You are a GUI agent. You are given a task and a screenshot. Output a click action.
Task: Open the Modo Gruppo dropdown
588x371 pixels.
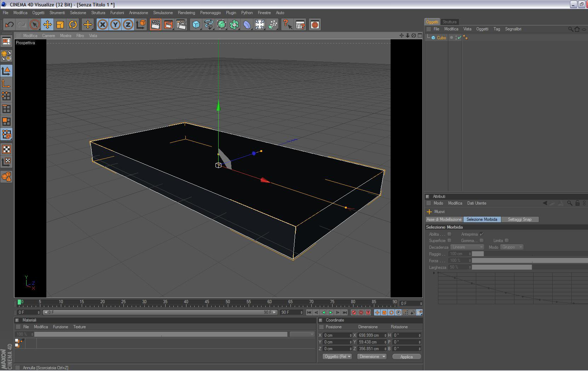tap(512, 247)
